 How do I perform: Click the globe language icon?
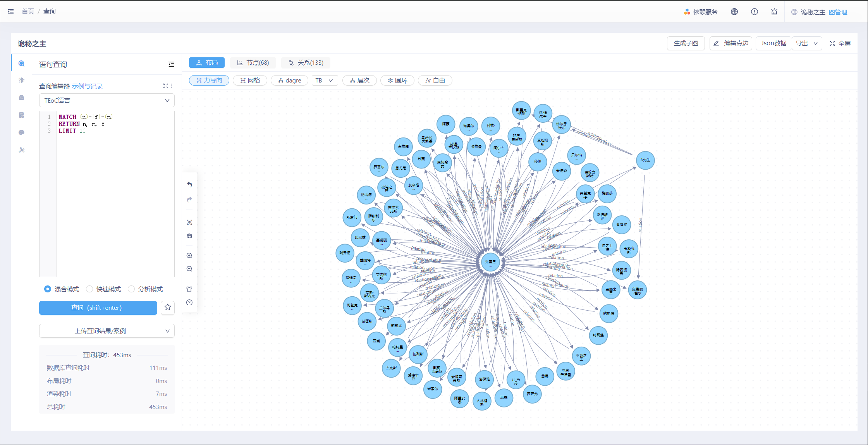pos(734,12)
